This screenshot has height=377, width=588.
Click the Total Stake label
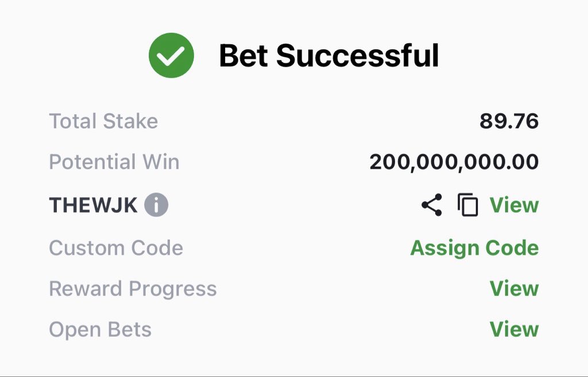[103, 121]
